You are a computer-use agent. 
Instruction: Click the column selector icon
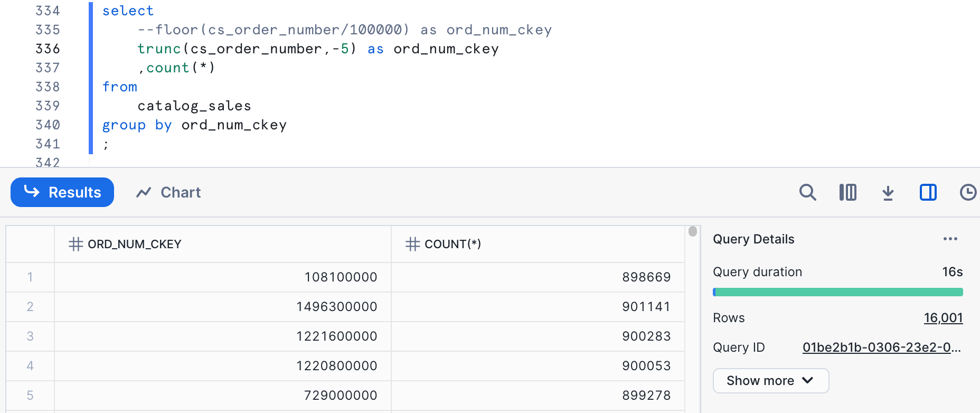click(847, 192)
